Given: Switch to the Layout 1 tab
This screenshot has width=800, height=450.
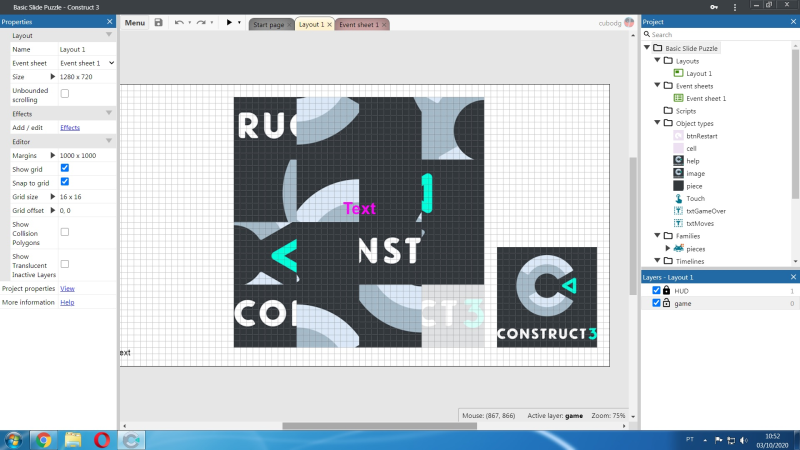Looking at the screenshot, I should (311, 24).
